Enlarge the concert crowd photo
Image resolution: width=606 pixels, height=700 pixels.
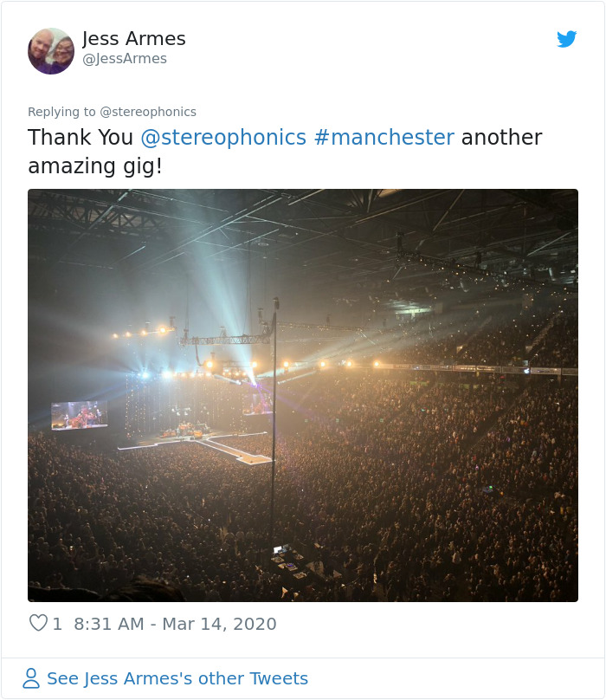[303, 395]
